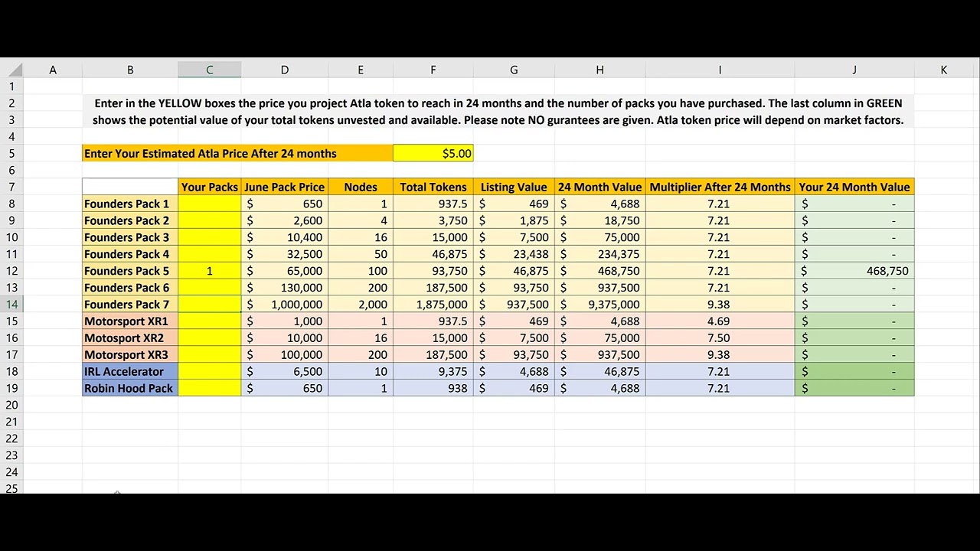
Task: Click row 14 row number
Action: coord(11,304)
